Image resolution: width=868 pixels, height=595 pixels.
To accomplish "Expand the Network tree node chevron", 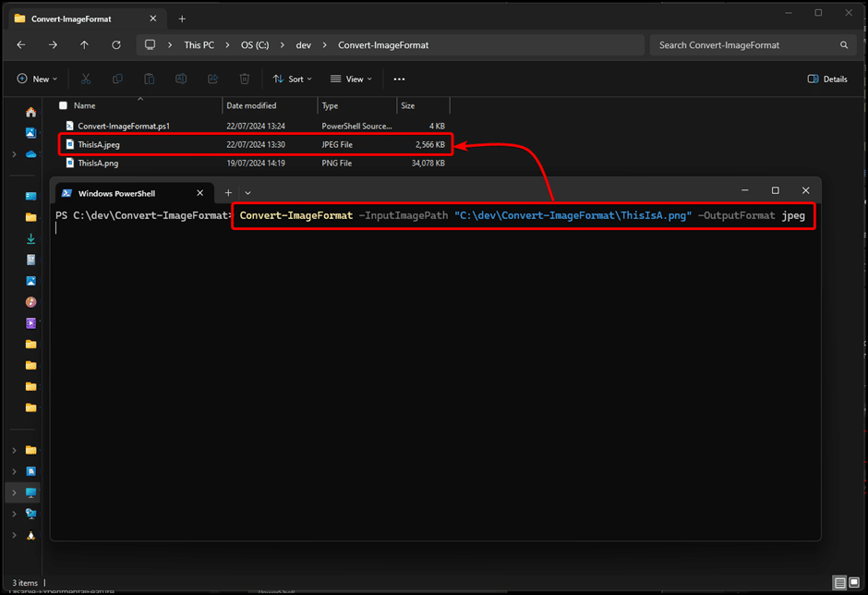I will (15, 514).
